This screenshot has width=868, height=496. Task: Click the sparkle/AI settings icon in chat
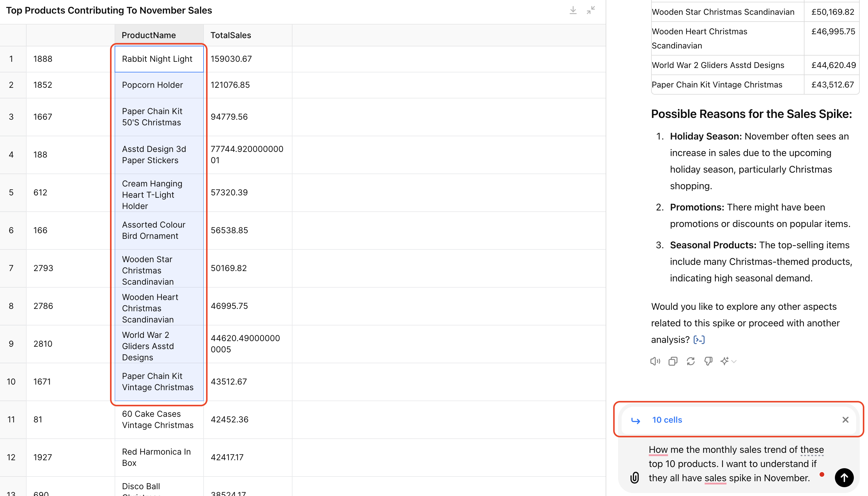[726, 361]
